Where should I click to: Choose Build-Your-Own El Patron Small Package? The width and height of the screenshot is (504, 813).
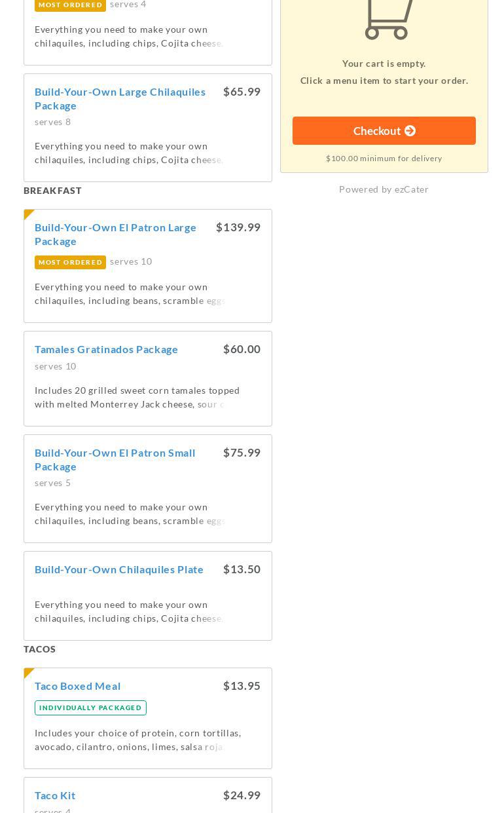tap(115, 459)
